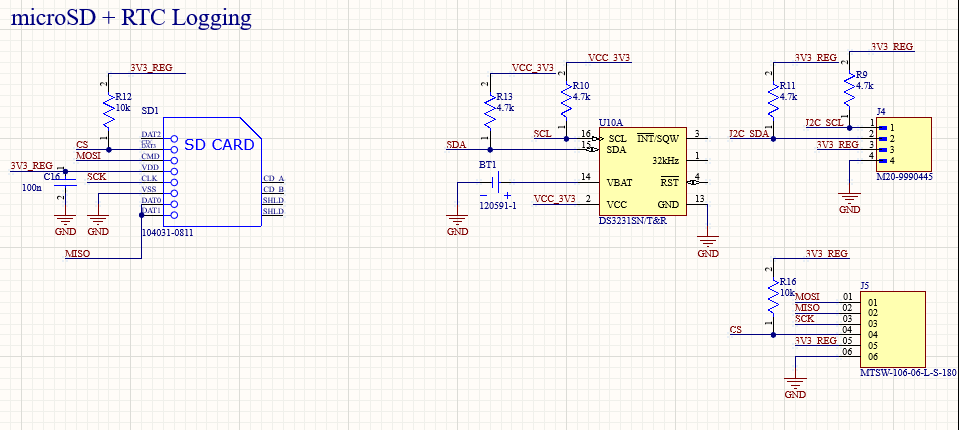The height and width of the screenshot is (430, 959).
Task: Click the BT1 designator label
Action: coord(489,166)
